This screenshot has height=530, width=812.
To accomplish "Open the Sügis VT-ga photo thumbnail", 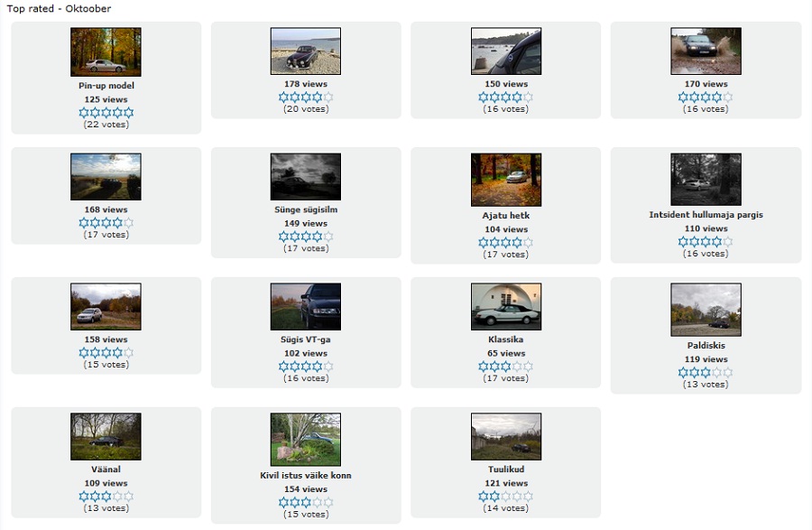I will (306, 306).
